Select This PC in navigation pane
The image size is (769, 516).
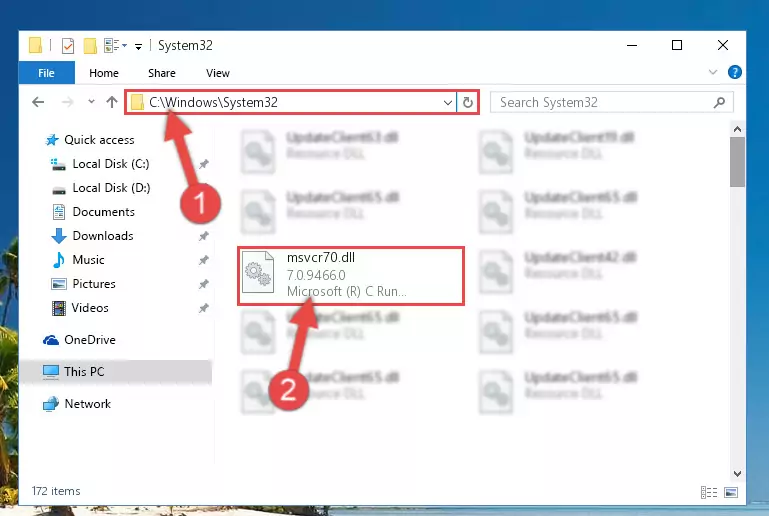[x=115, y=371]
